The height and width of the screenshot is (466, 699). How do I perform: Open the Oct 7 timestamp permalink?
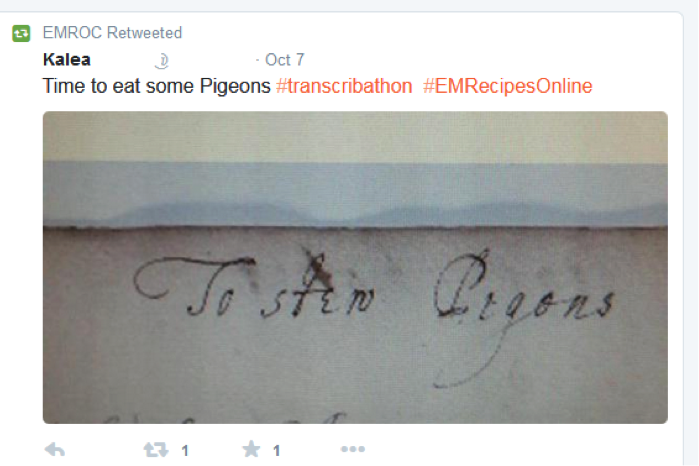click(284, 60)
